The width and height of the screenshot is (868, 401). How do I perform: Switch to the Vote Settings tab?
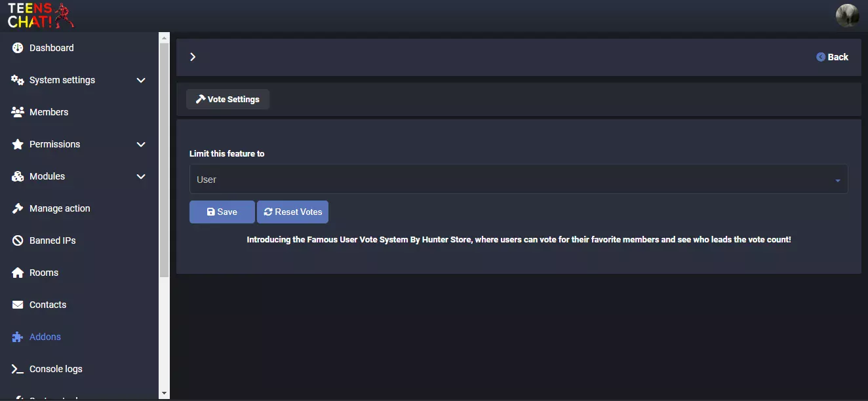point(227,99)
